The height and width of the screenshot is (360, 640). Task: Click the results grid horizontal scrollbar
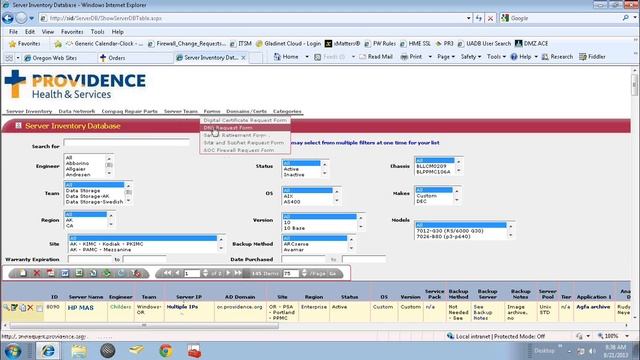[144, 325]
